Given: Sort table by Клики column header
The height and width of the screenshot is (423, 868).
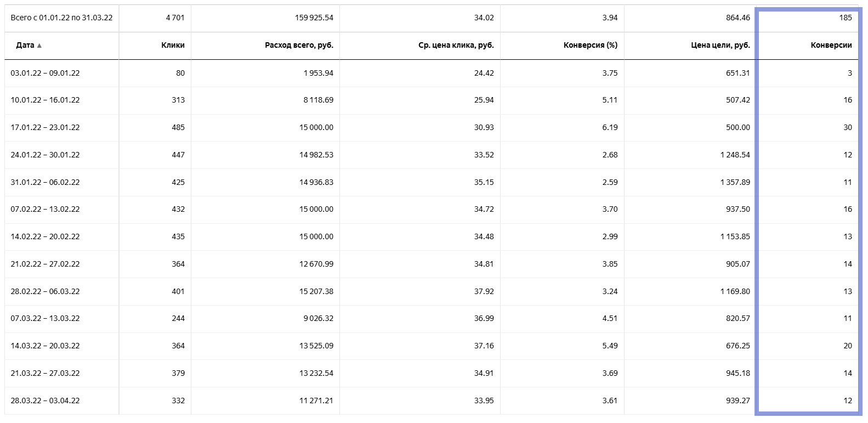Looking at the screenshot, I should pos(173,45).
